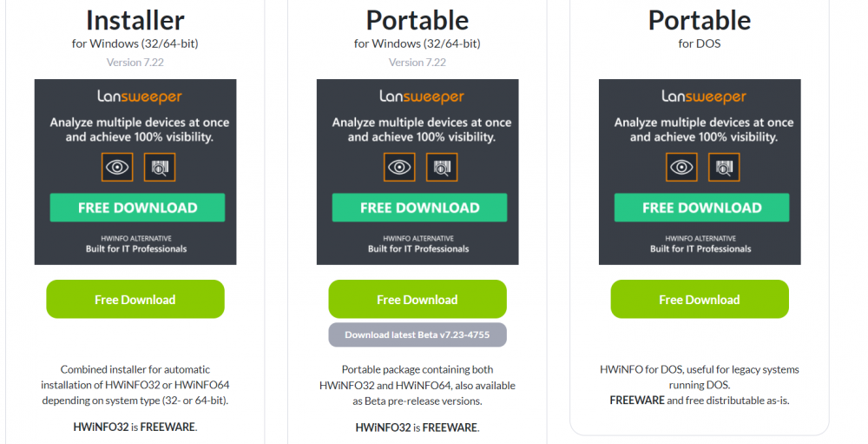Click eye icon in Installer column ad
Image resolution: width=868 pixels, height=444 pixels.
[x=117, y=167]
